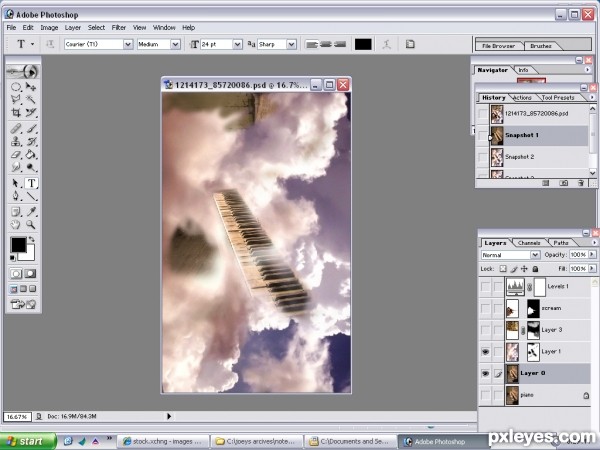This screenshot has width=600, height=450.
Task: Click the text color swatch
Action: (363, 44)
